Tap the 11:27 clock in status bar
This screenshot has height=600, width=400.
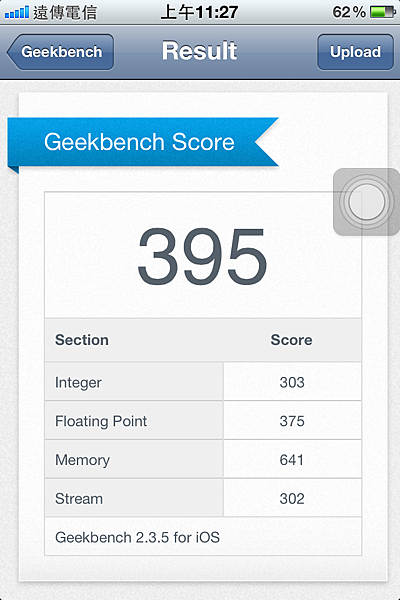pyautogui.click(x=217, y=12)
